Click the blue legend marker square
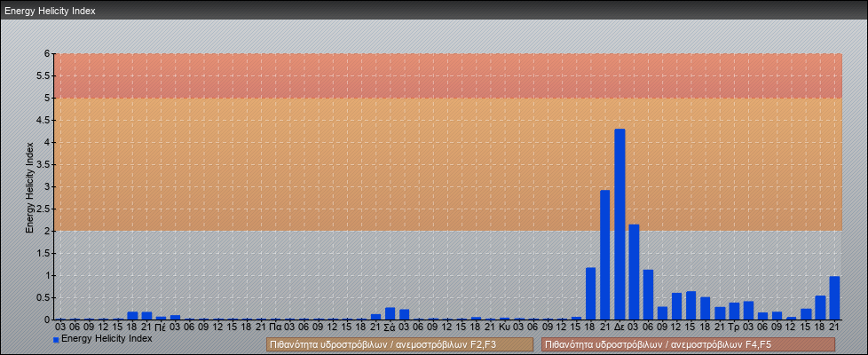868x355 pixels. click(x=56, y=339)
